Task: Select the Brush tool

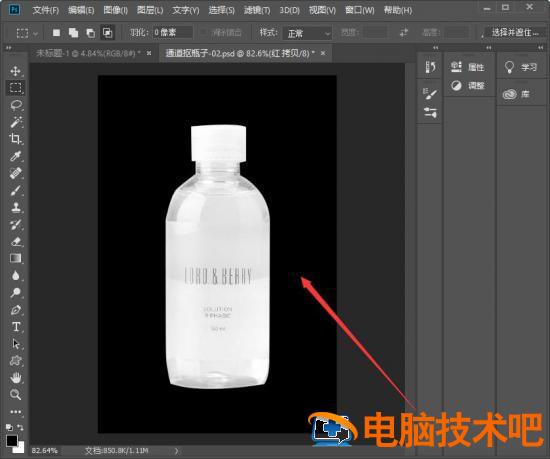Action: 15,190
